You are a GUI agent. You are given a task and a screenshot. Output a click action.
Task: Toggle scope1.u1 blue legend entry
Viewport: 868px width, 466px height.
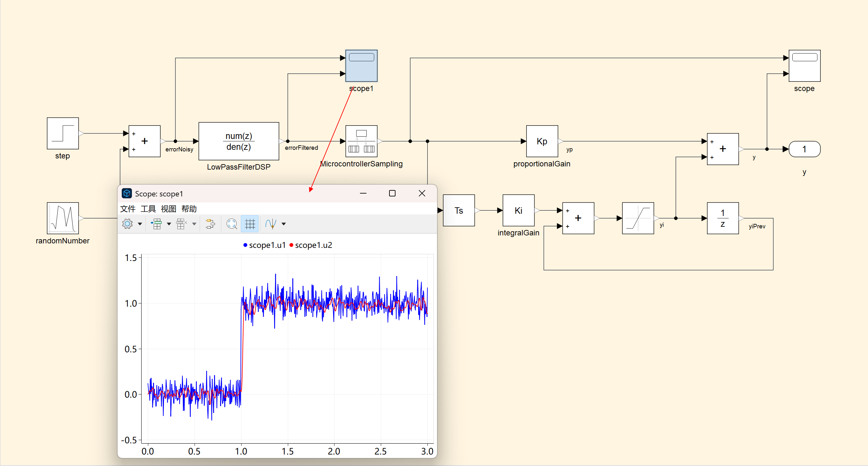267,245
